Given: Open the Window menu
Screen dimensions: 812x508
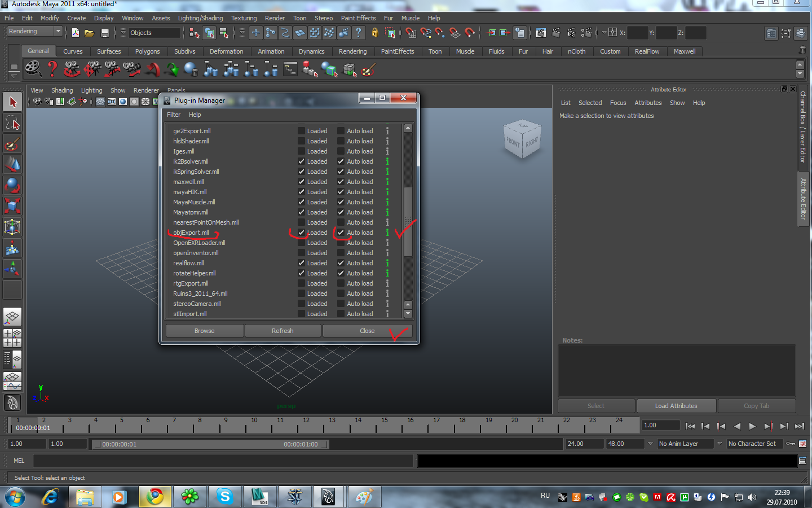Looking at the screenshot, I should 133,18.
